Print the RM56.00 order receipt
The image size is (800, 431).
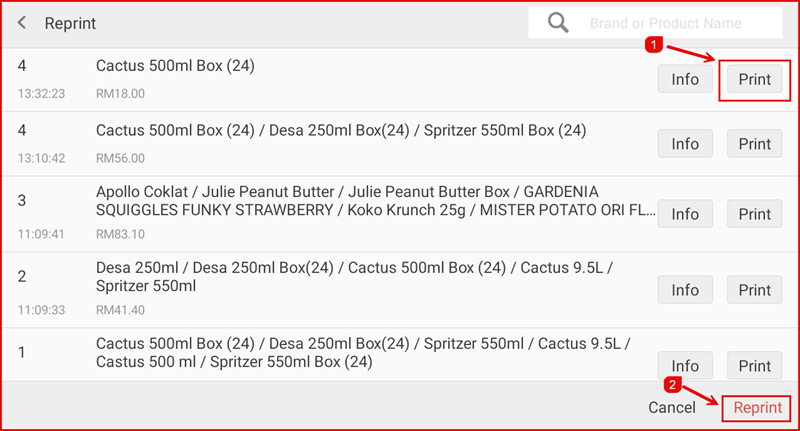pyautogui.click(x=754, y=144)
